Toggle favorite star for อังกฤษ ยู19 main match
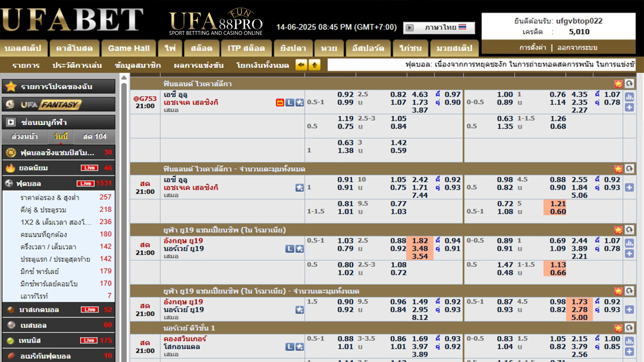The width and height of the screenshot is (644, 362). (x=299, y=249)
